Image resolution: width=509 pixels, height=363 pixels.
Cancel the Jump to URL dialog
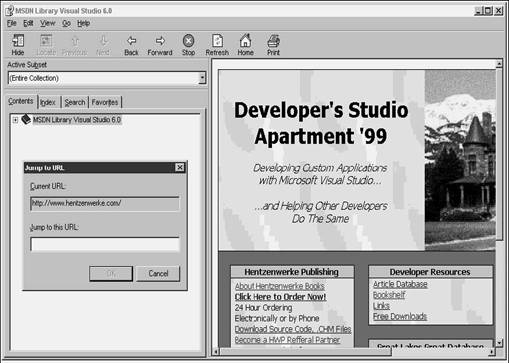[158, 274]
